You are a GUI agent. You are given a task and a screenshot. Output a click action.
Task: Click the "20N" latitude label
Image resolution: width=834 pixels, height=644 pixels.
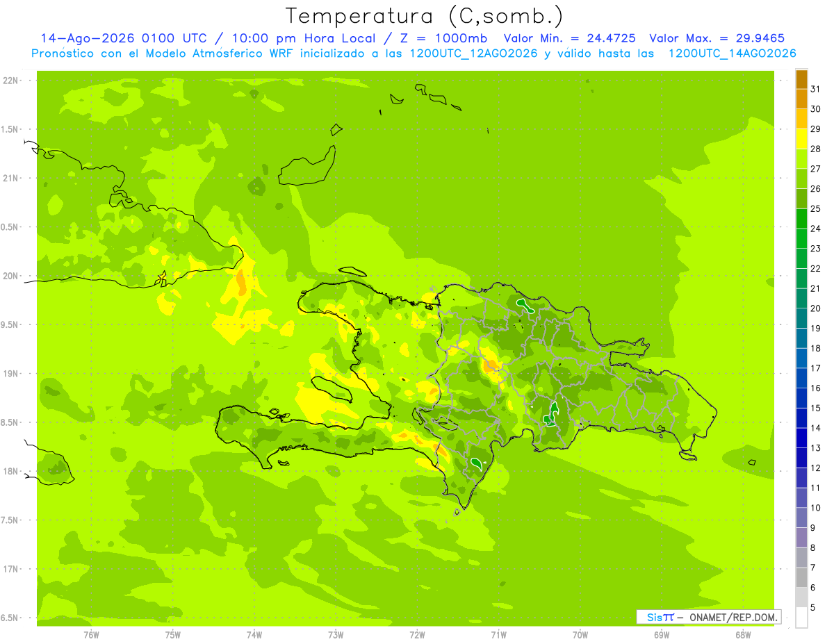point(10,276)
